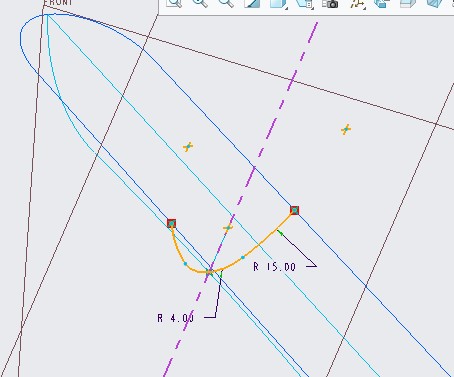Click the Zoom In magnifier icon
Image resolution: width=454 pixels, height=377 pixels.
point(200,3)
